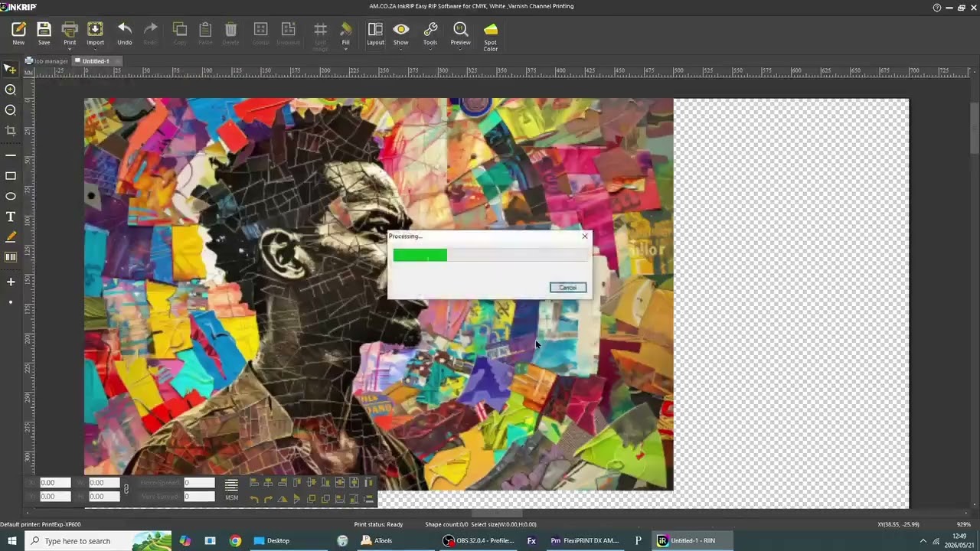Align selected objects to the left

pos(254,483)
